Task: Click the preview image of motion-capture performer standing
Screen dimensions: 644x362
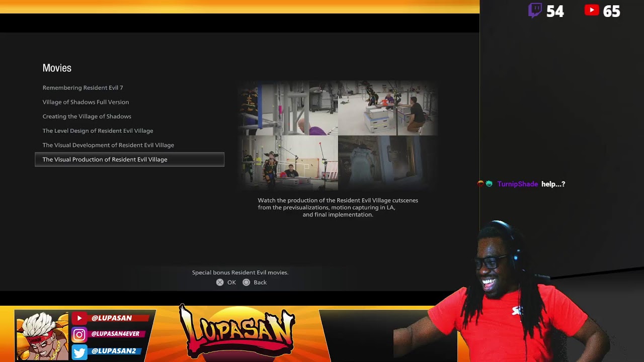Action: pos(288,163)
